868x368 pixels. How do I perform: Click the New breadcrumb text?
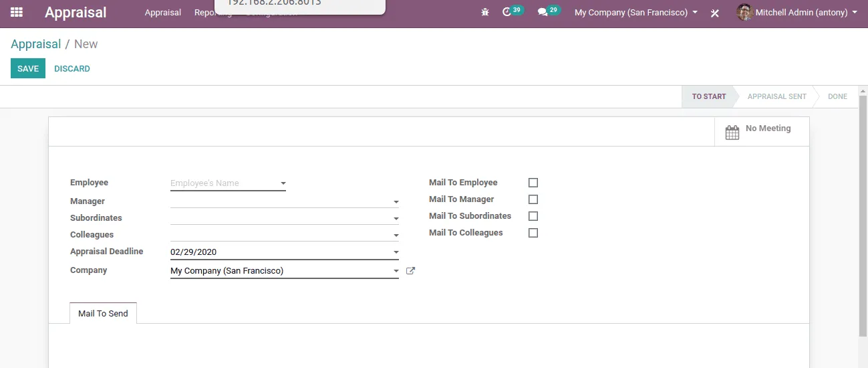coord(86,44)
